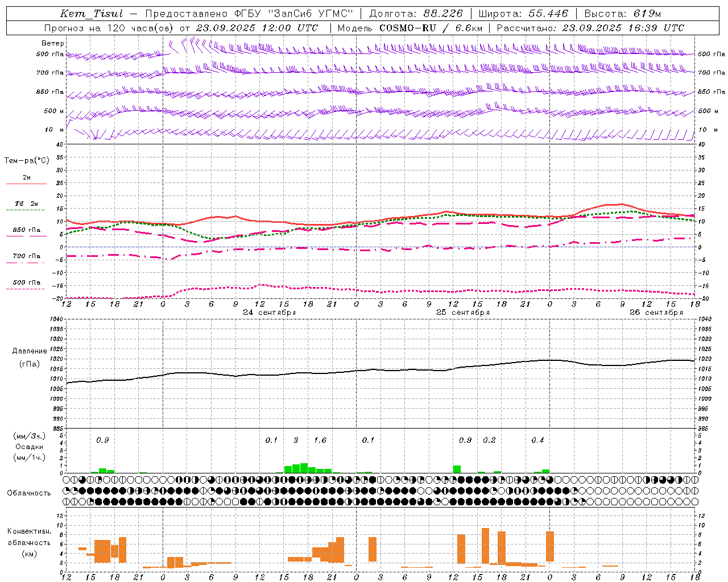728x582 pixels.
Task: Select the 3 мм precipitation total
Action: pyautogui.click(x=296, y=440)
